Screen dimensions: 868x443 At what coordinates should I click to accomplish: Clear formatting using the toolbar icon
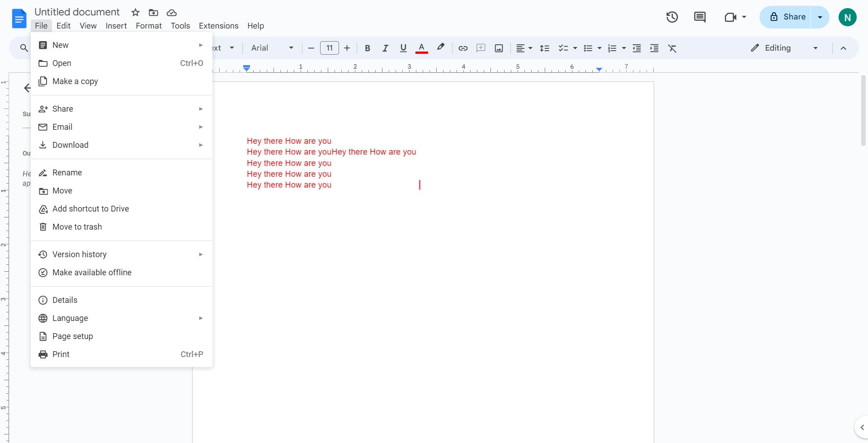point(673,48)
